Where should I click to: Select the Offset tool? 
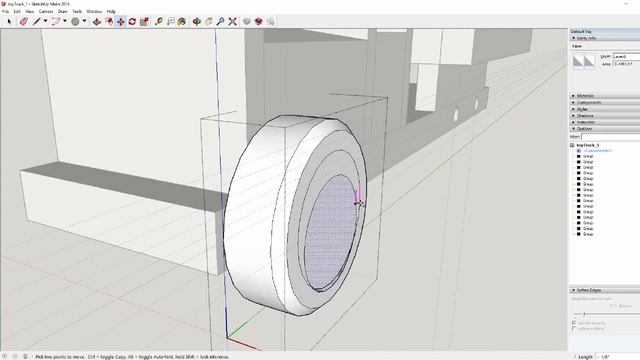point(109,22)
